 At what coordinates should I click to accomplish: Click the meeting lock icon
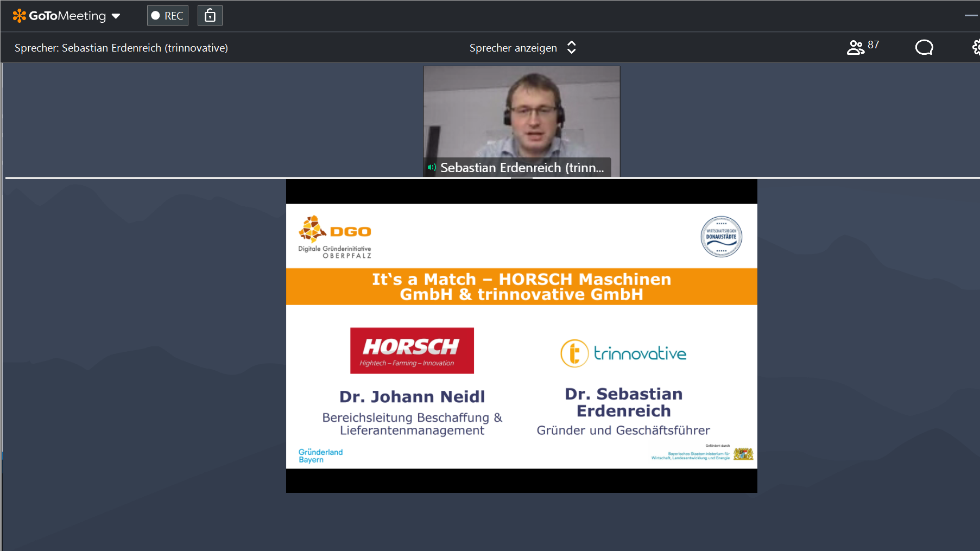[210, 16]
